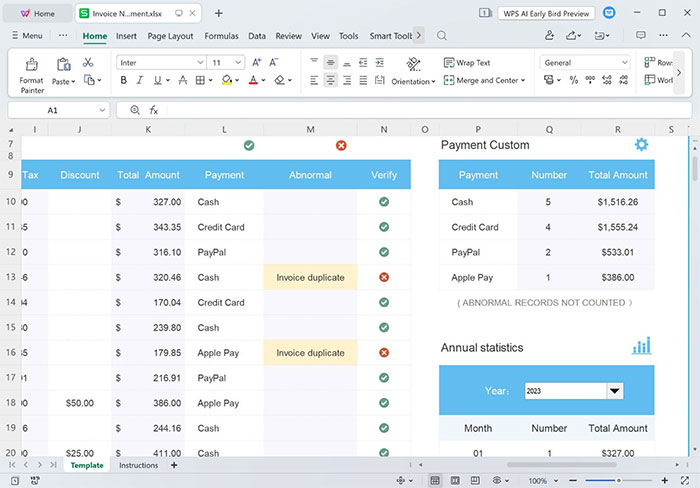The height and width of the screenshot is (488, 700).
Task: Apply italic formatting
Action: (141, 81)
